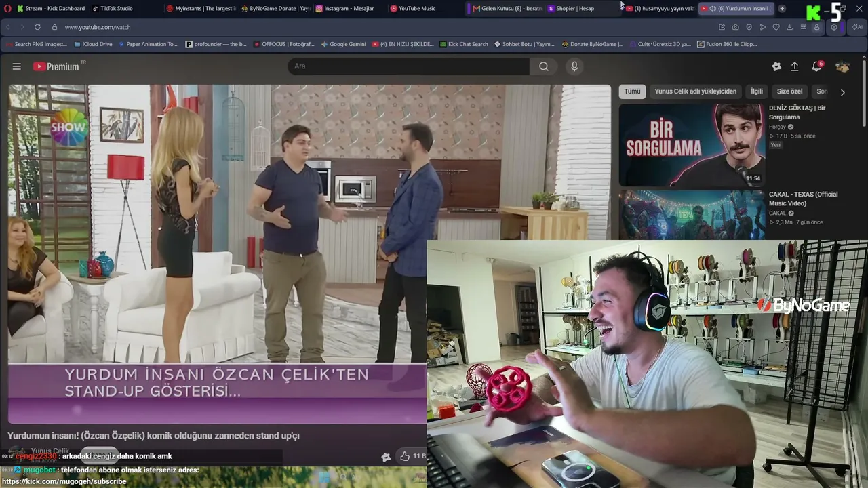Click the edit note icon in address bar

[x=722, y=27]
